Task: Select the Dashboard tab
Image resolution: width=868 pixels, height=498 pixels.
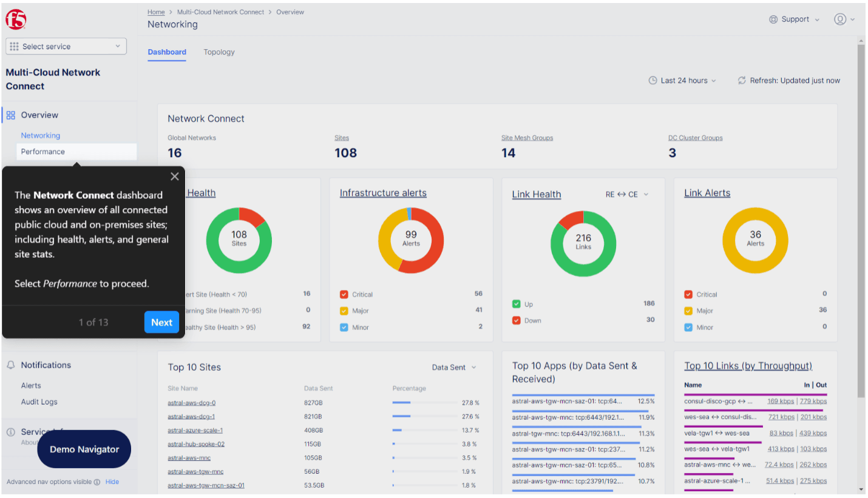Action: click(167, 52)
